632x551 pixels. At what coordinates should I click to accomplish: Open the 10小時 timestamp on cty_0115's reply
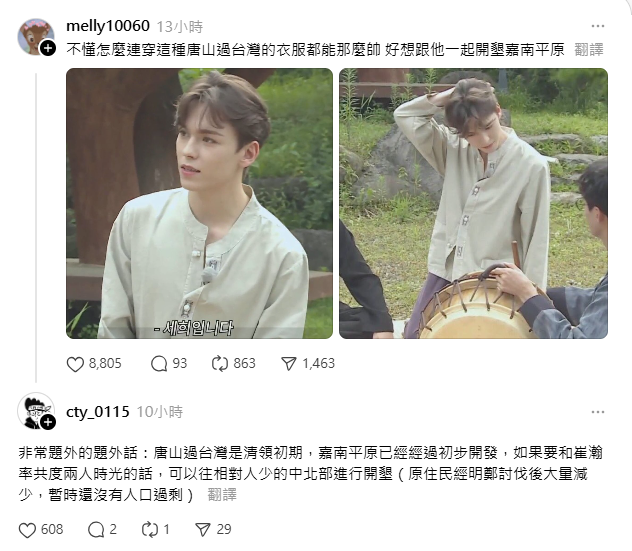pos(160,412)
